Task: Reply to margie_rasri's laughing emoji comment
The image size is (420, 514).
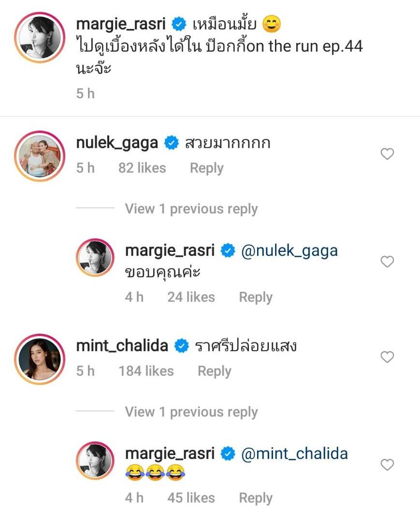Action: point(255,498)
